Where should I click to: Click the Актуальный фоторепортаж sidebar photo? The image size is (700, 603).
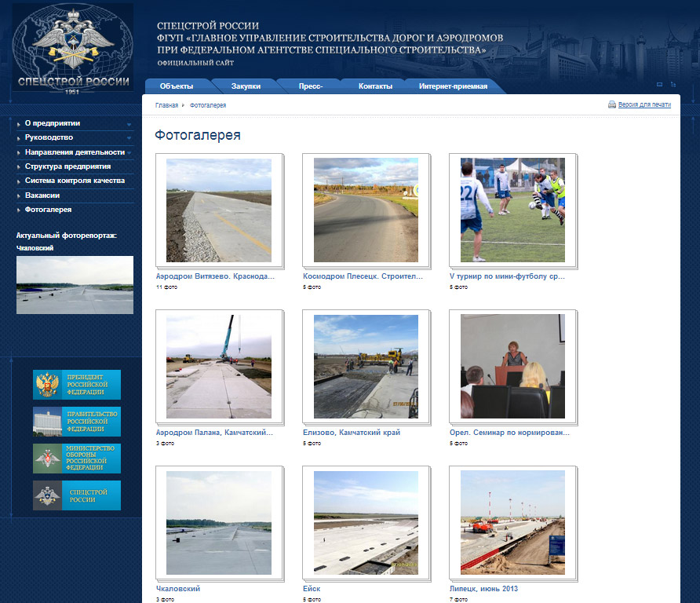pos(75,285)
